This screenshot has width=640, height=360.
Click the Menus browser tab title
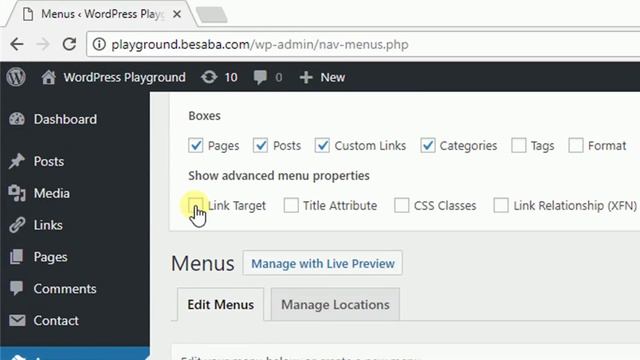[102, 14]
